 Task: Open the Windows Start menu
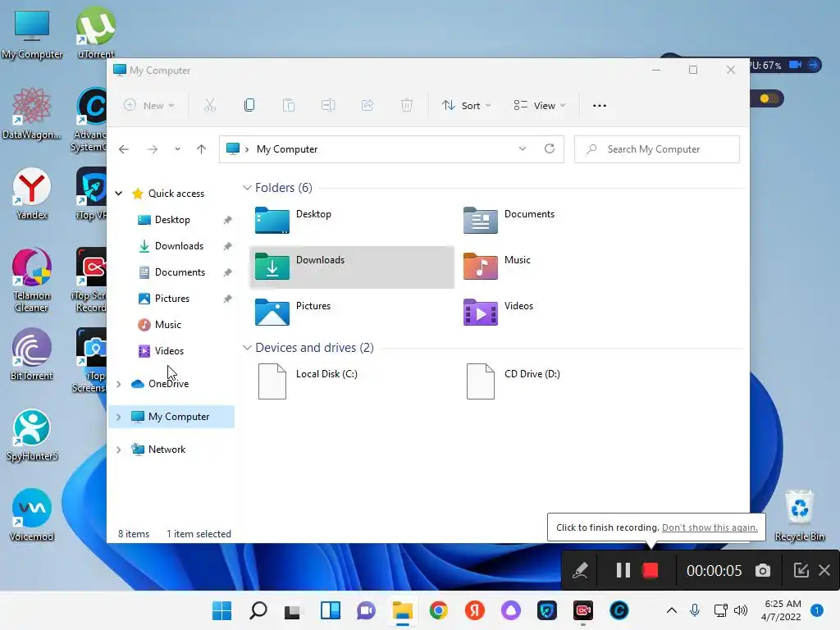tap(221, 610)
